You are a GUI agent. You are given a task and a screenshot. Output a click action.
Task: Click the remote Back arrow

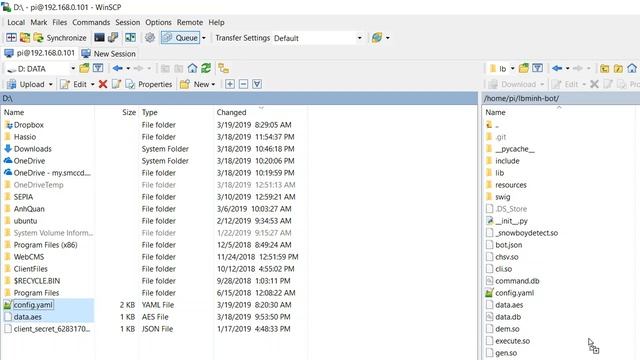pyautogui.click(x=557, y=69)
